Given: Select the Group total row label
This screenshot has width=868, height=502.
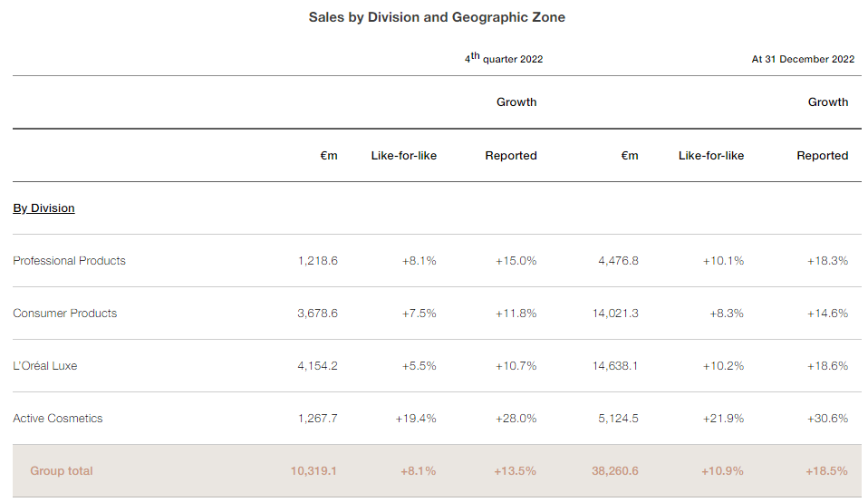Looking at the screenshot, I should click(x=62, y=471).
